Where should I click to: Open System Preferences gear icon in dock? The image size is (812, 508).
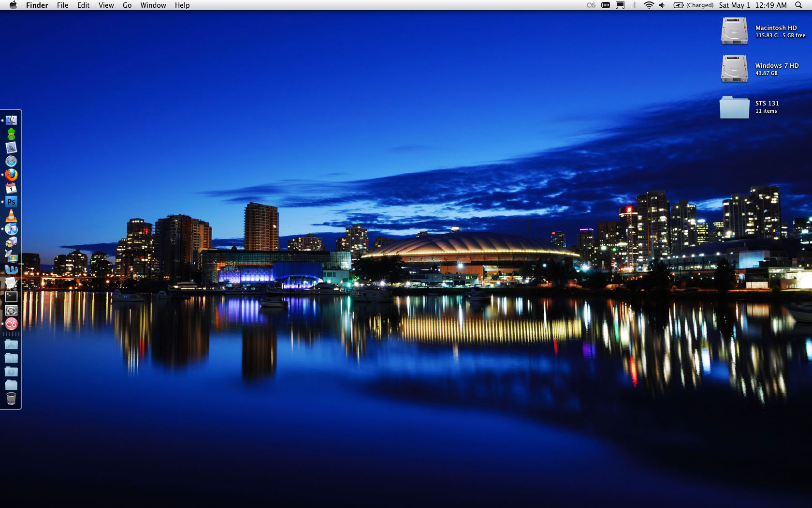coord(11,310)
